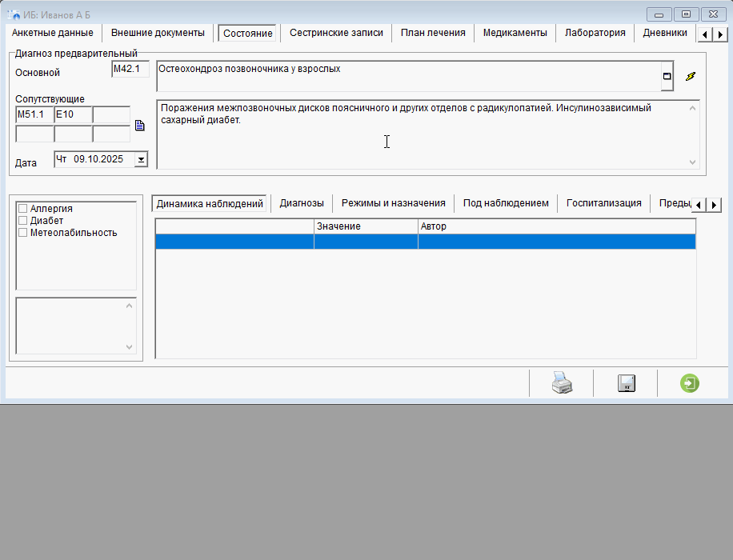Image resolution: width=733 pixels, height=560 pixels.
Task: Click the document icon beside concomitant codes
Action: pos(139,126)
